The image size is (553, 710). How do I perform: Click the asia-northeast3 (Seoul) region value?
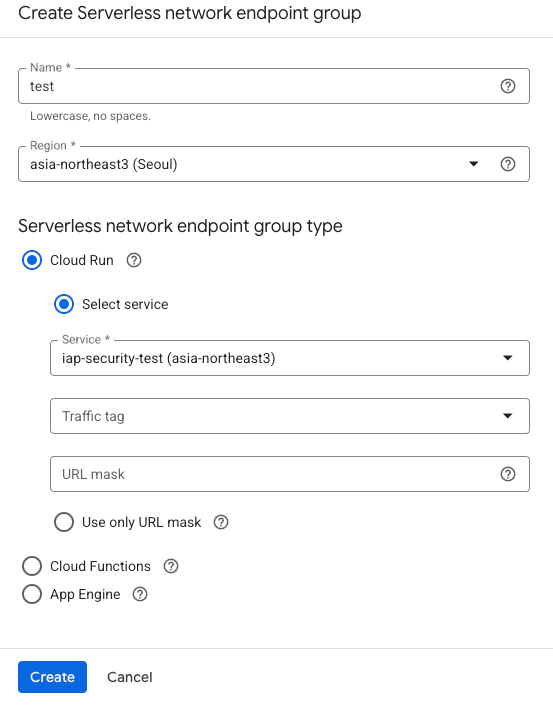pyautogui.click(x=104, y=164)
